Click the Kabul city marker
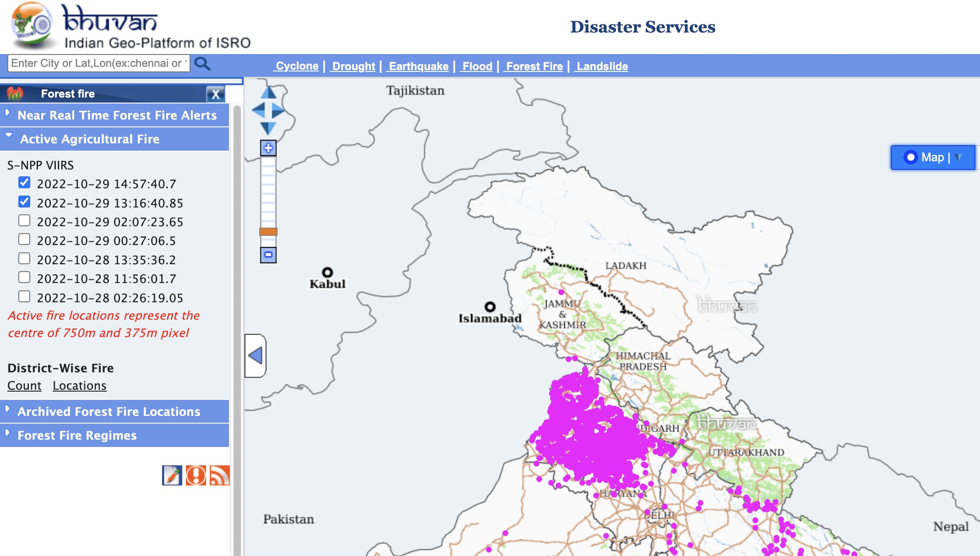The height and width of the screenshot is (556, 980). click(x=327, y=273)
